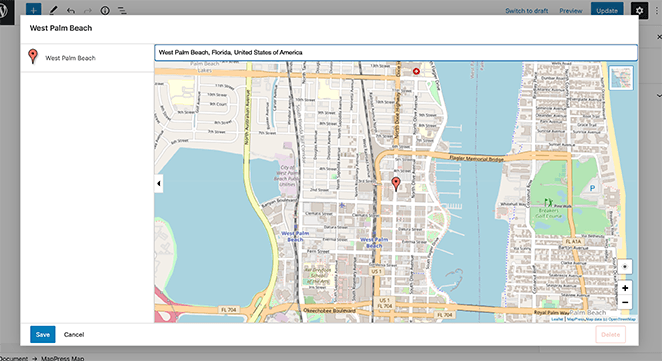
Task: Redo the last change
Action: 88,11
